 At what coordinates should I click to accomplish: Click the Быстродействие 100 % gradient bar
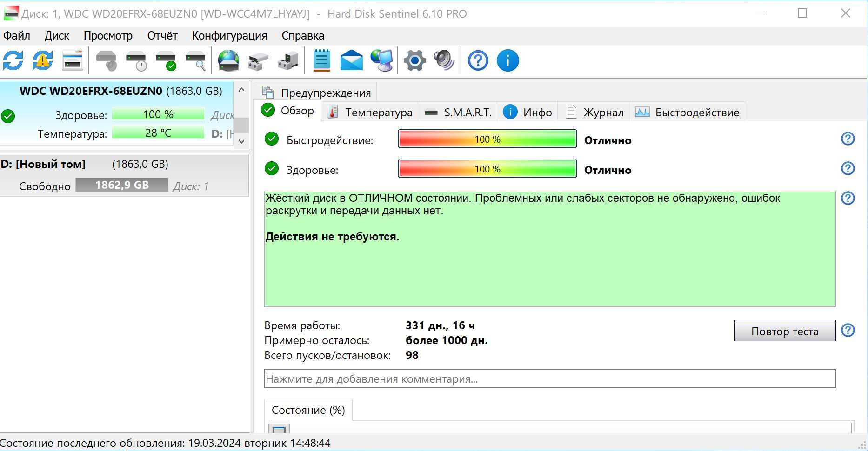coord(487,139)
